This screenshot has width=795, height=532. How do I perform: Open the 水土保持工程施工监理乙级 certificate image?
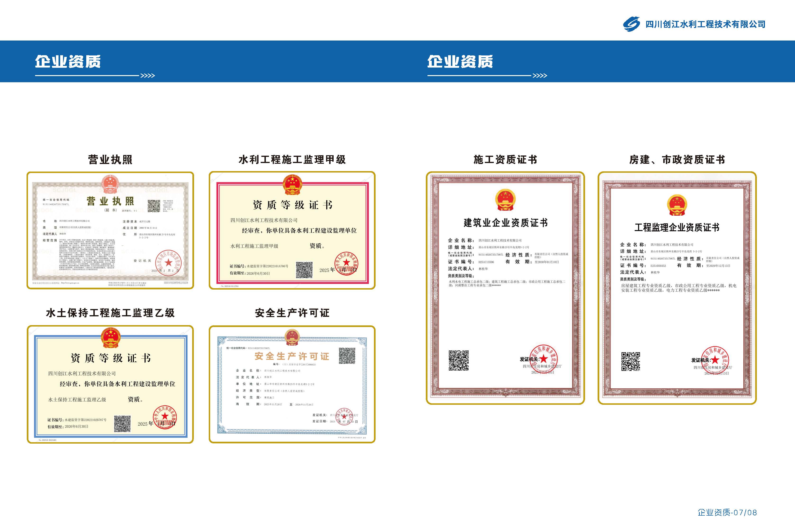pos(110,384)
